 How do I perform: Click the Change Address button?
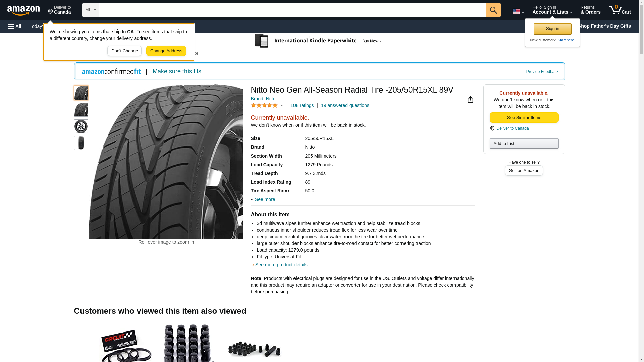[166, 51]
